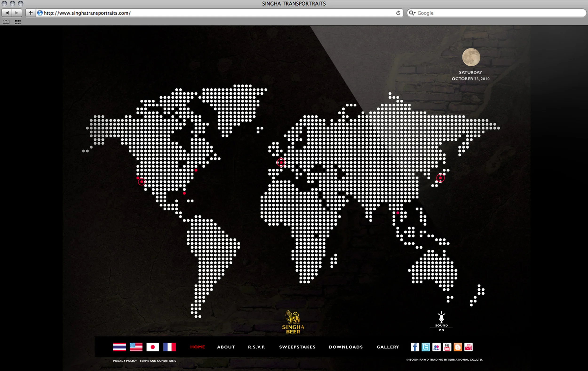Open the Gallery section
Viewport: 588px width, 371px height.
(x=388, y=347)
